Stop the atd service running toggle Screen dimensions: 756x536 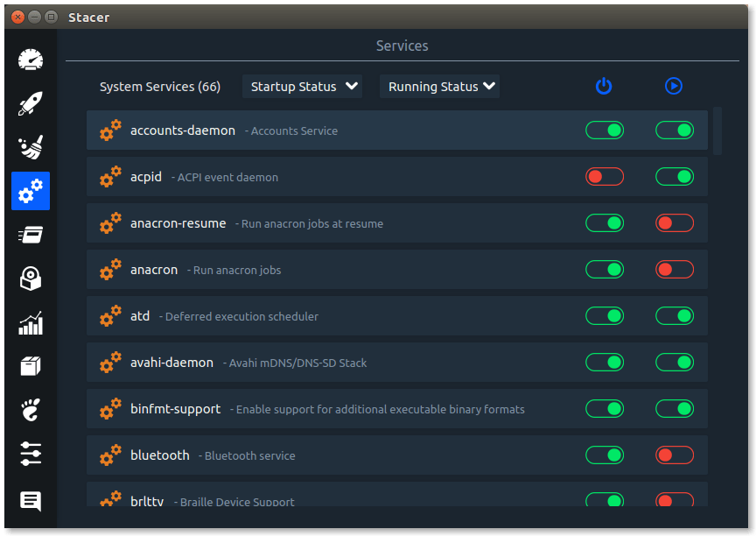(x=674, y=316)
